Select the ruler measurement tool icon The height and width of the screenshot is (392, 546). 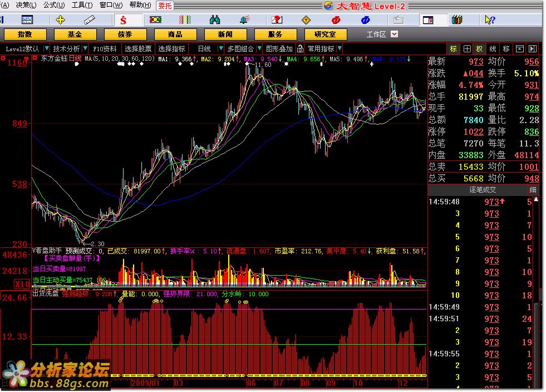tap(90, 20)
